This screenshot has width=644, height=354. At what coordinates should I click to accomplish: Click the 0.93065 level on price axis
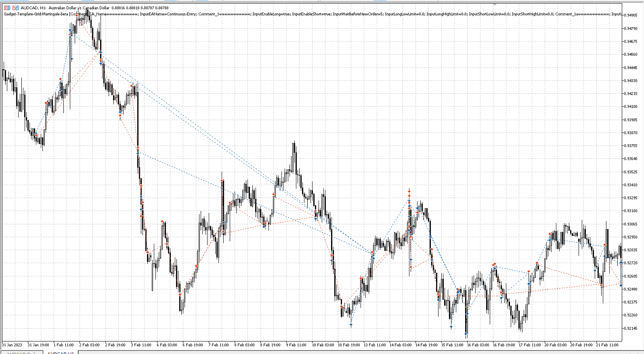[x=631, y=224]
